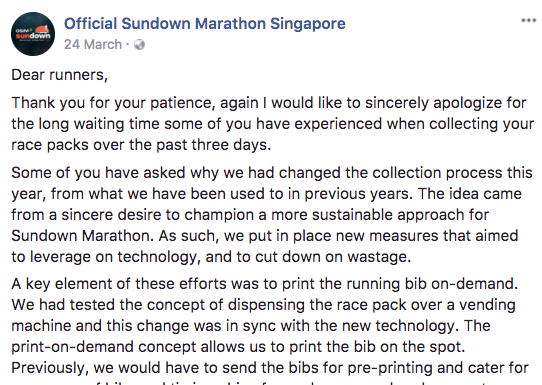Screen dimensions: 542x385
Task: Click the 'Dear runners,' greeting line
Action: 59,75
